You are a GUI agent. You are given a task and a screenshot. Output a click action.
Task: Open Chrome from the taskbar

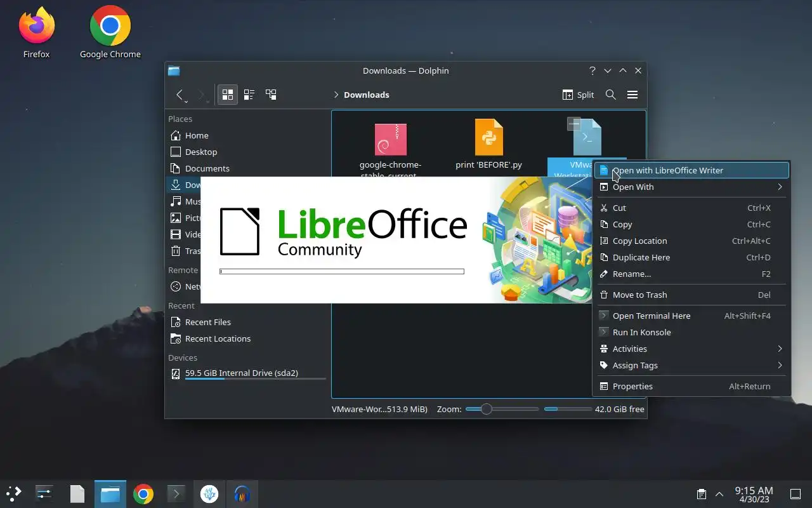click(143, 493)
